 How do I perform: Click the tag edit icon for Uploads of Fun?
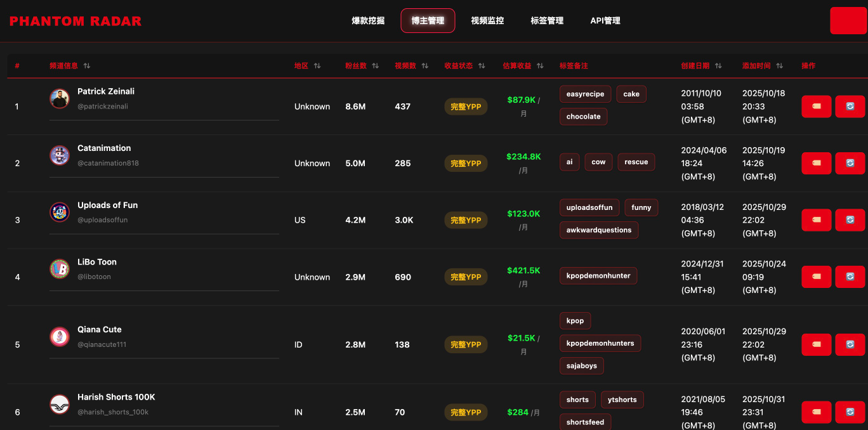[x=816, y=220]
